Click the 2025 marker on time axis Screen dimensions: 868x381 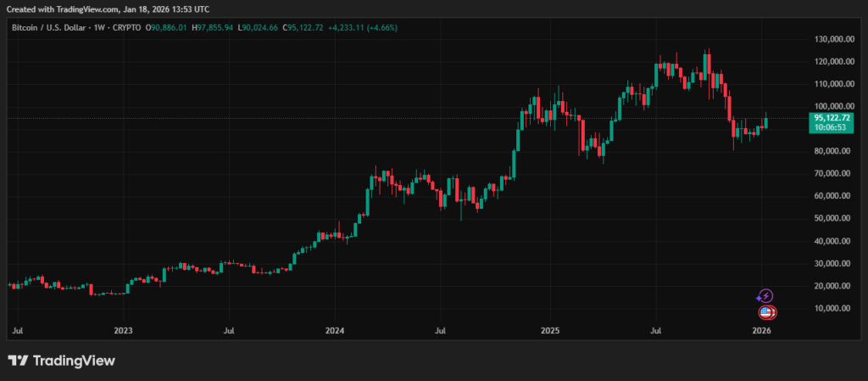[550, 329]
